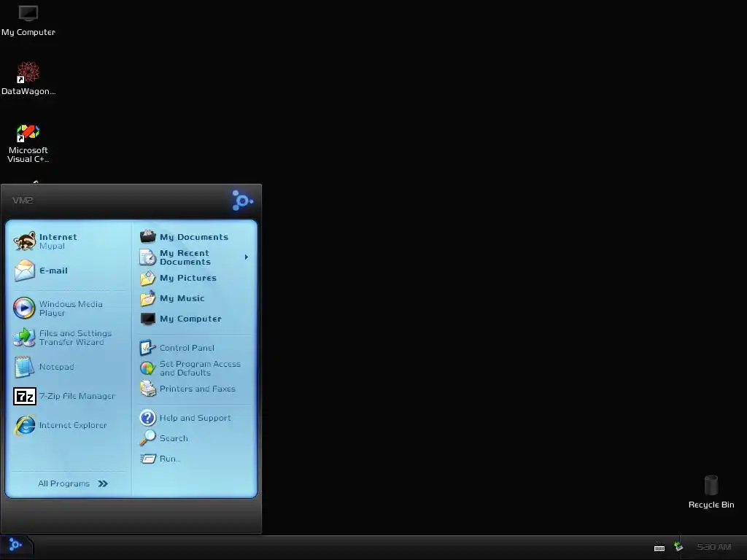This screenshot has width=747, height=560.
Task: Select the DataWagon desktop shortcut
Action: [x=28, y=78]
